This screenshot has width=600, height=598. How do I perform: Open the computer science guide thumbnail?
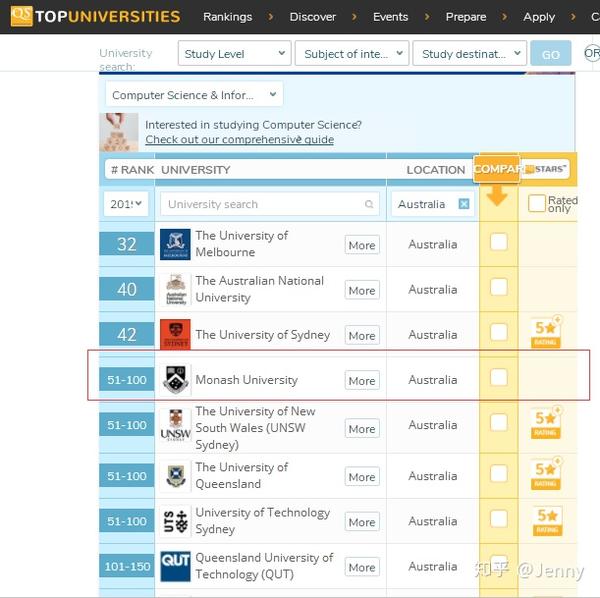pyautogui.click(x=119, y=132)
